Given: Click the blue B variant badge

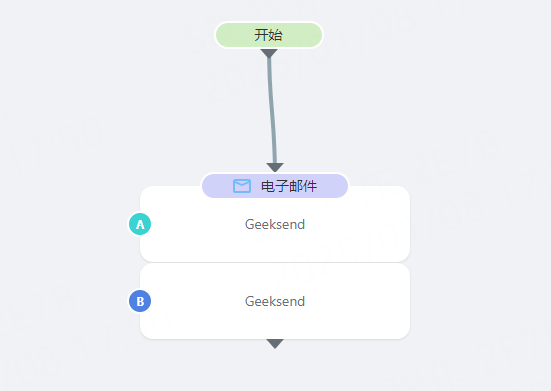Looking at the screenshot, I should [x=140, y=301].
